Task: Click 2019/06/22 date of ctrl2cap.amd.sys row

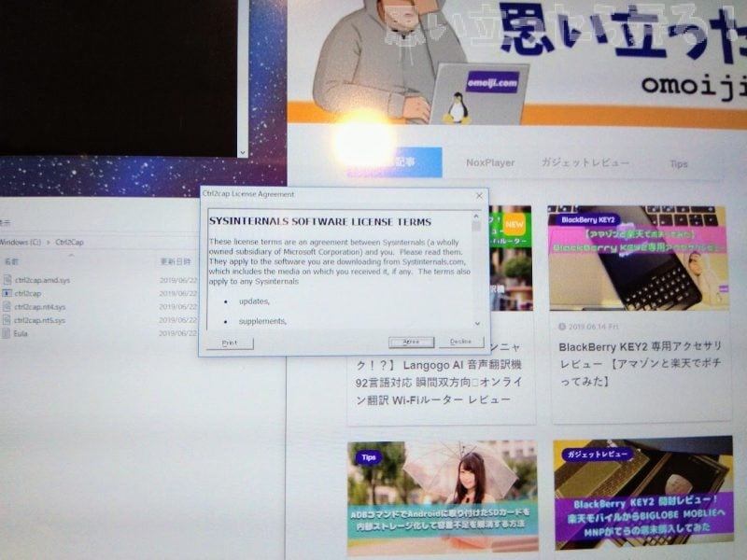Action: click(178, 280)
